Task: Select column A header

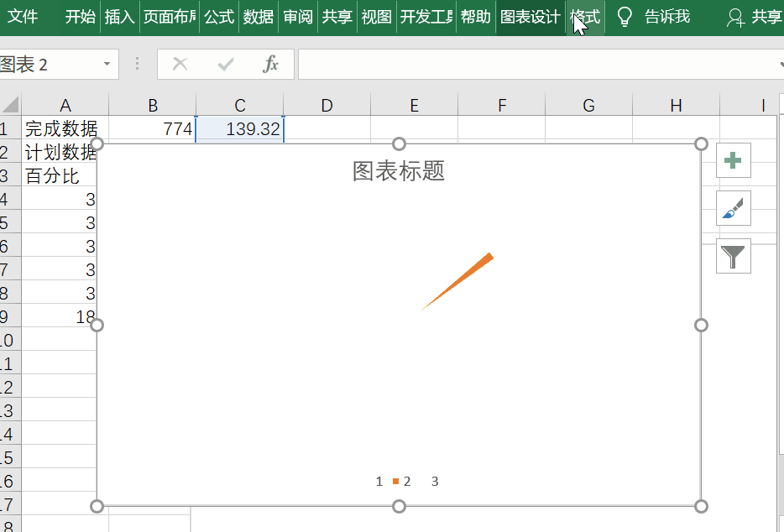Action: 65,105
